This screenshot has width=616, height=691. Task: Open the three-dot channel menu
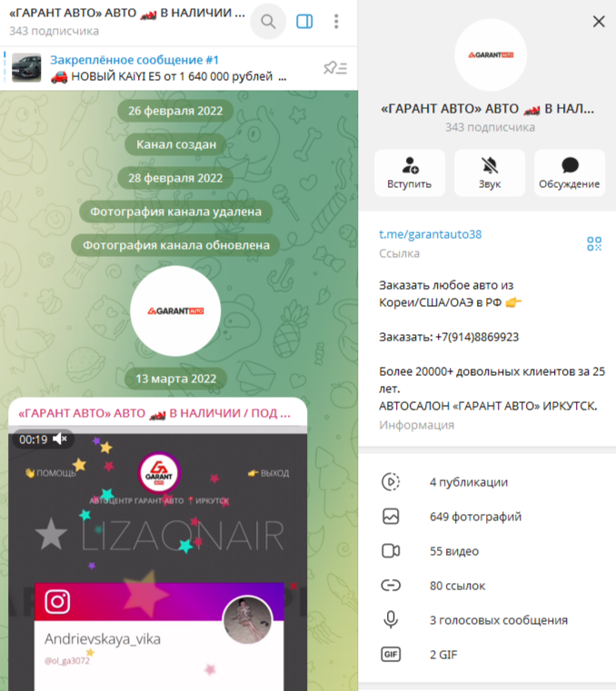pos(336,21)
